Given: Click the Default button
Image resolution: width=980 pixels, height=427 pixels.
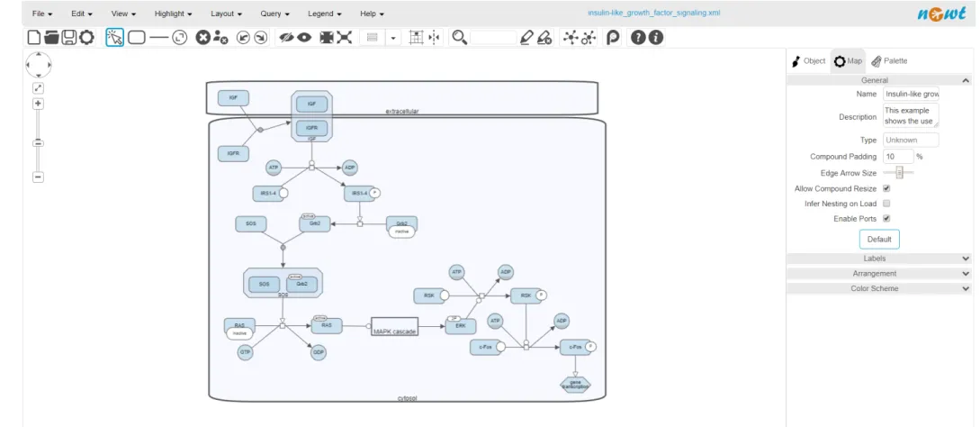Looking at the screenshot, I should [x=878, y=239].
